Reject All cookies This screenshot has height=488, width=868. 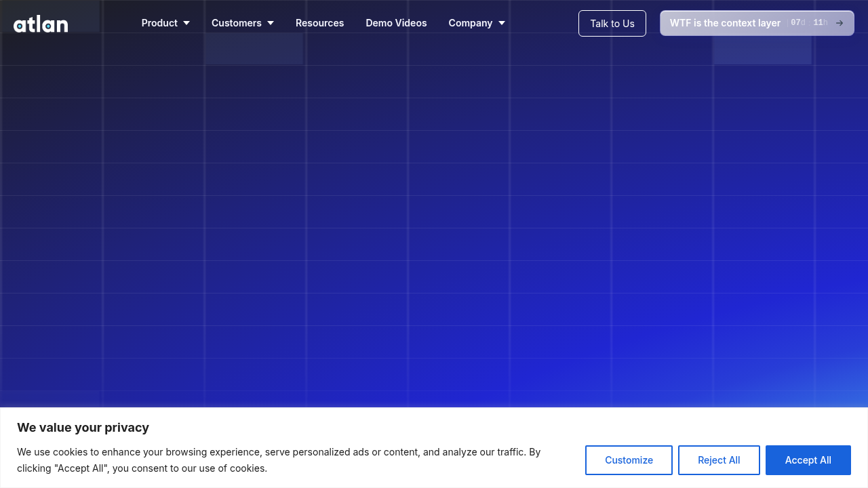(x=719, y=460)
